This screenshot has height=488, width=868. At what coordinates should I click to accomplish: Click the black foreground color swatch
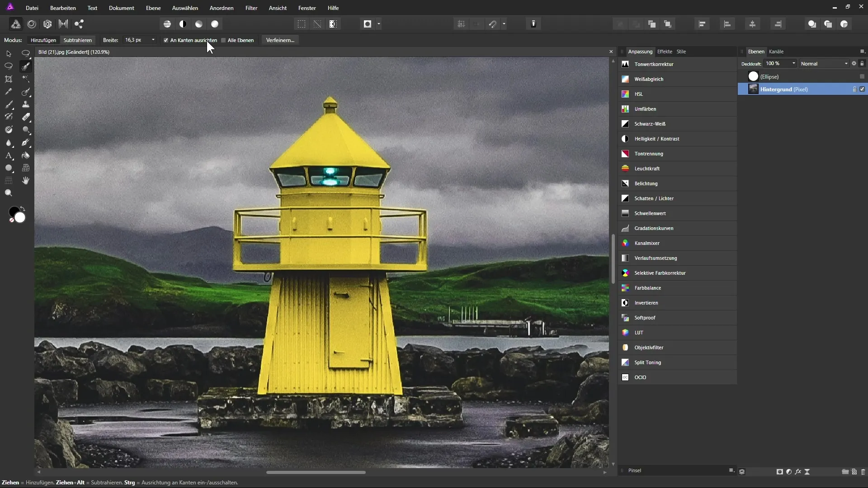point(13,211)
